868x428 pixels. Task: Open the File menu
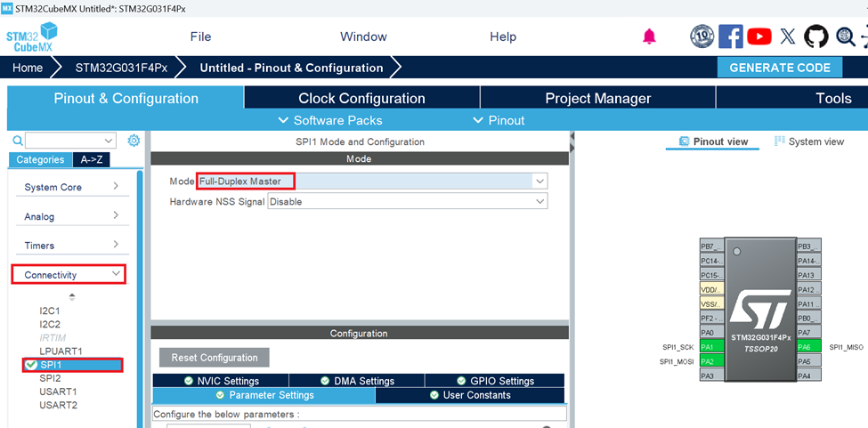click(200, 36)
